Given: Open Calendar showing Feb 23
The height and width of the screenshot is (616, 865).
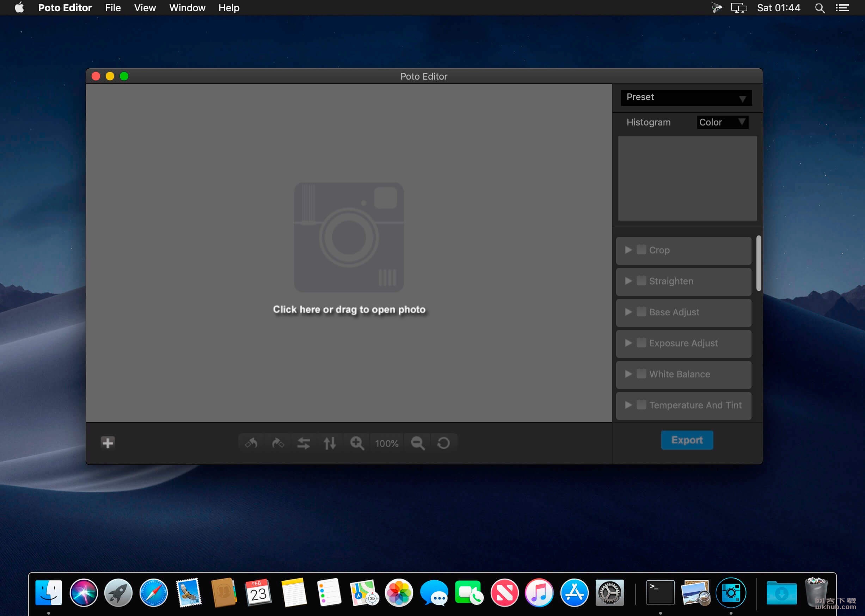Looking at the screenshot, I should point(258,593).
